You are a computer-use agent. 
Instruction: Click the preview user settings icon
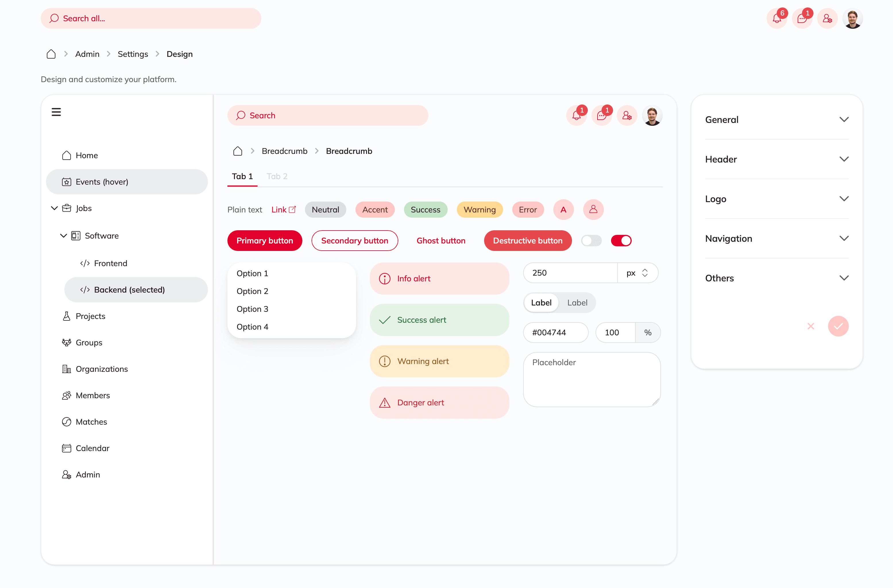coord(627,116)
